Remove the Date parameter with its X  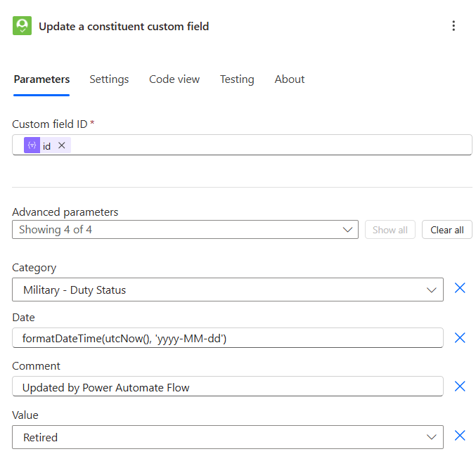point(460,338)
